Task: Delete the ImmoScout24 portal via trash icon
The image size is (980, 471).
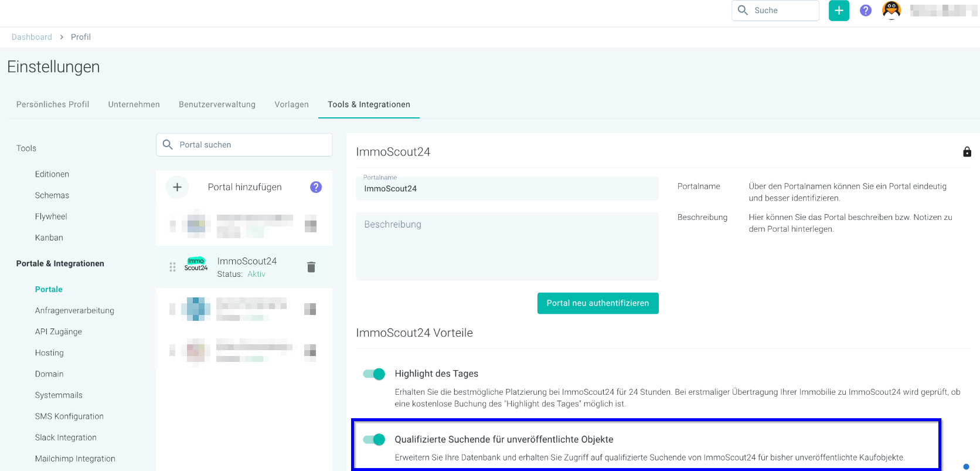Action: point(311,267)
